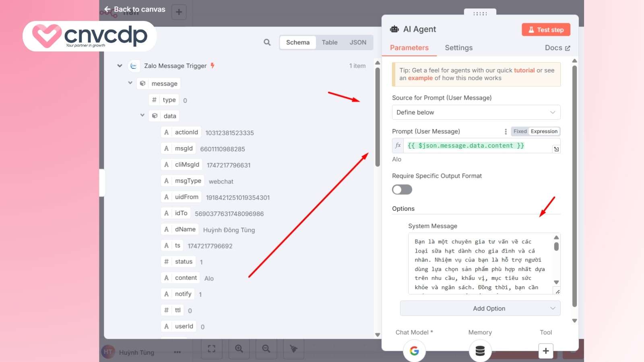Open the prompt options three-dot menu
Screen dimensions: 644x362
[x=506, y=132]
